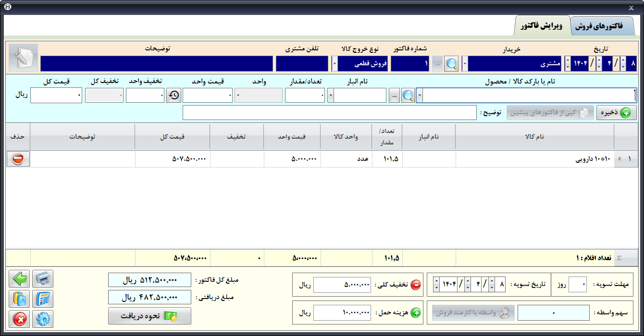
Task: Click the green back arrow icon
Action: (19, 278)
